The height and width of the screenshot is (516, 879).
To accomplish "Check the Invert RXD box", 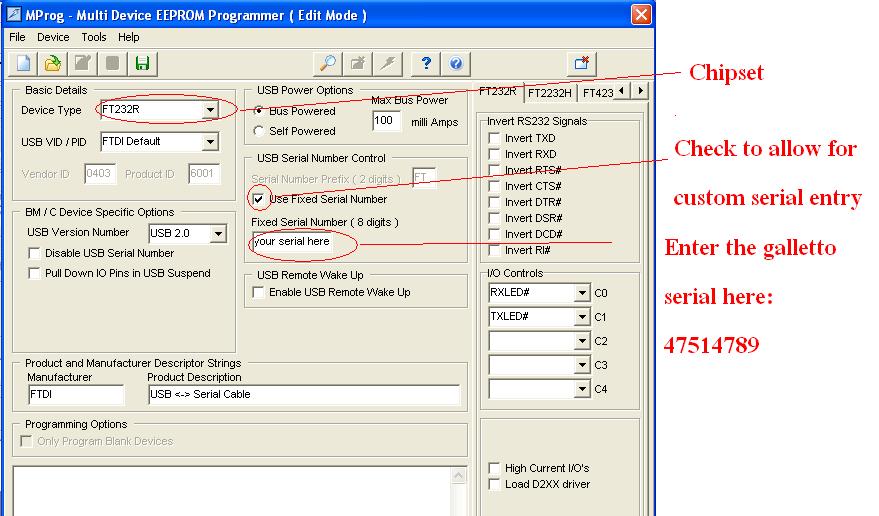I will (x=494, y=154).
